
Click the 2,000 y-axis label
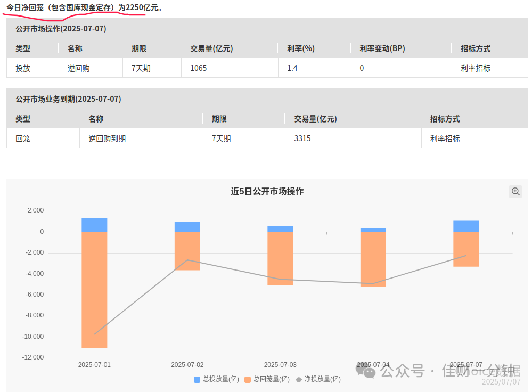tap(36, 210)
